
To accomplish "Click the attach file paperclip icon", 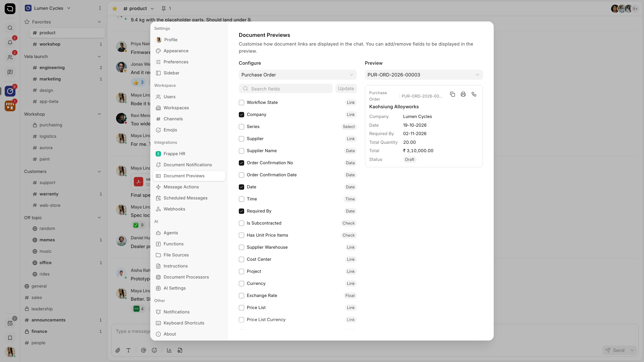I will click(118, 350).
